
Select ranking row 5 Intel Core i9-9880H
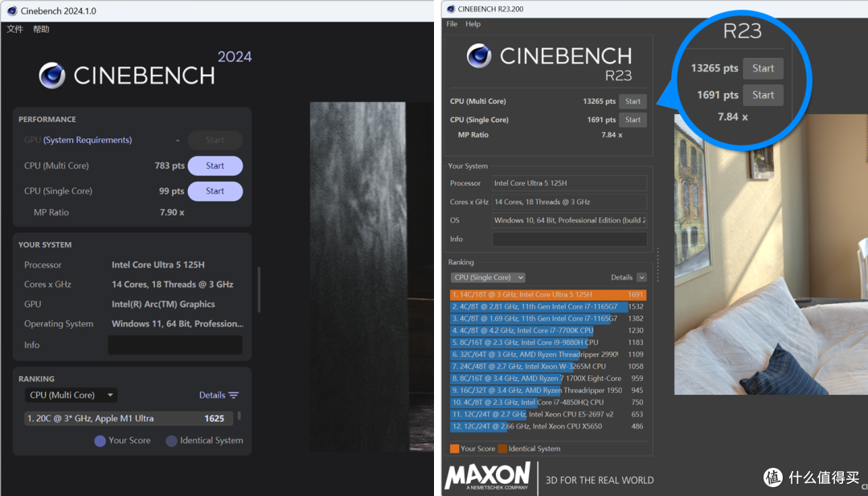548,342
